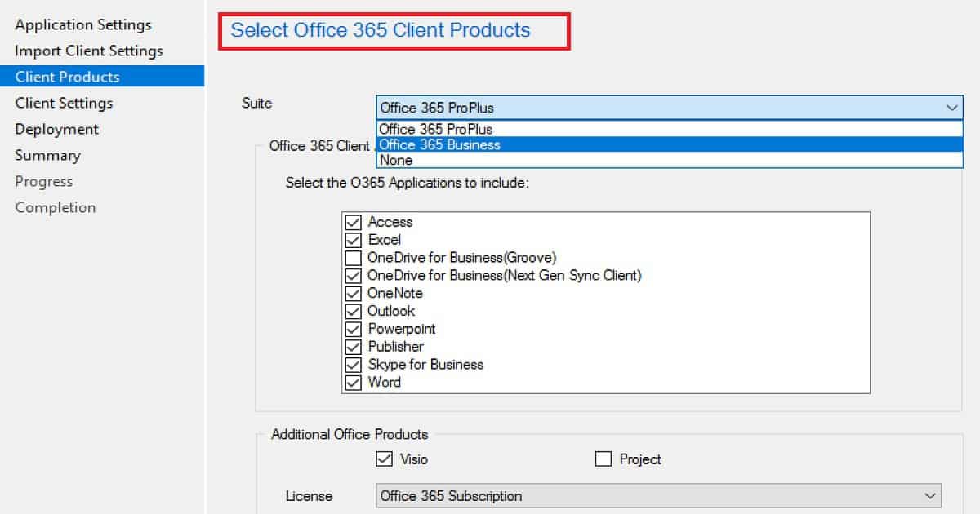Image resolution: width=980 pixels, height=514 pixels.
Task: Click Additional Office Products group label
Action: tap(350, 434)
